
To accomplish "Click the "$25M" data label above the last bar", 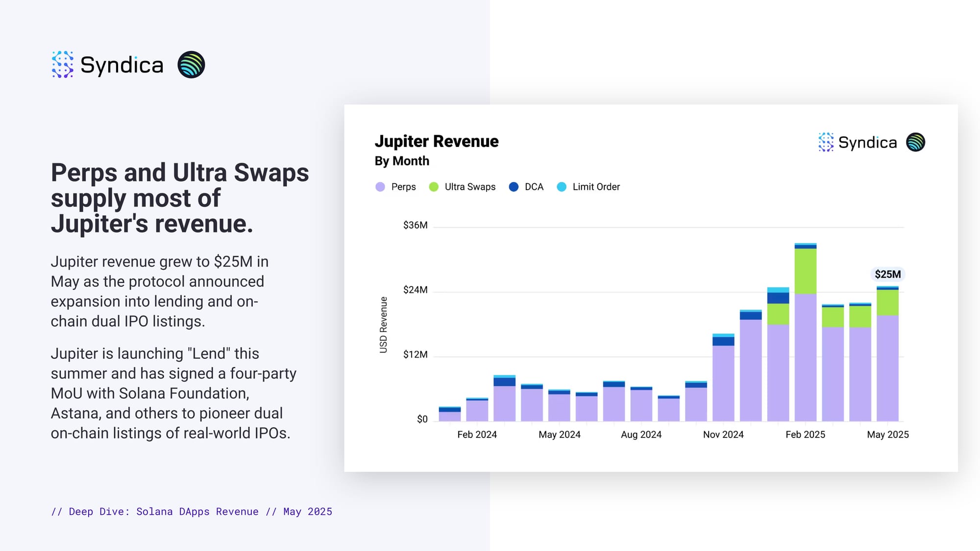I will pyautogui.click(x=887, y=274).
